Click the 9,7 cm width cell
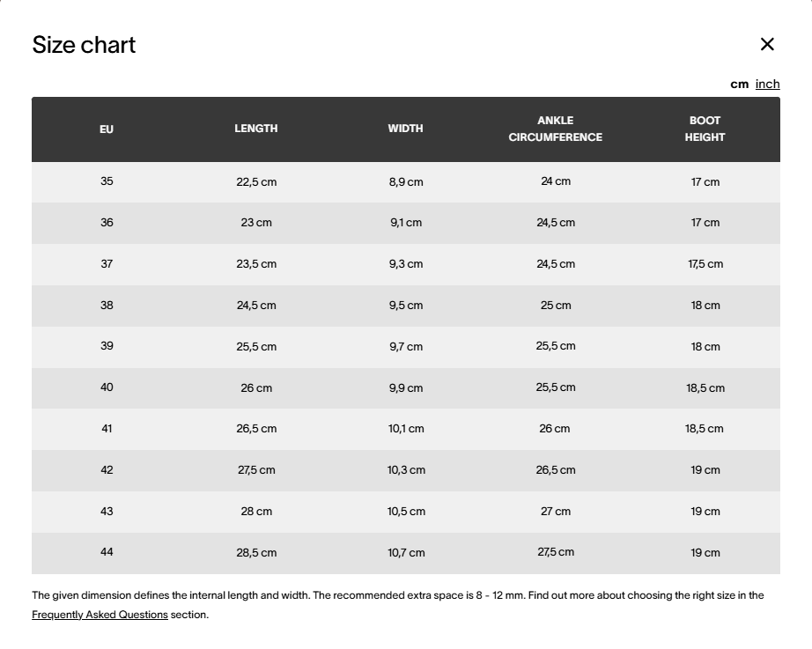This screenshot has height=649, width=812. [406, 347]
